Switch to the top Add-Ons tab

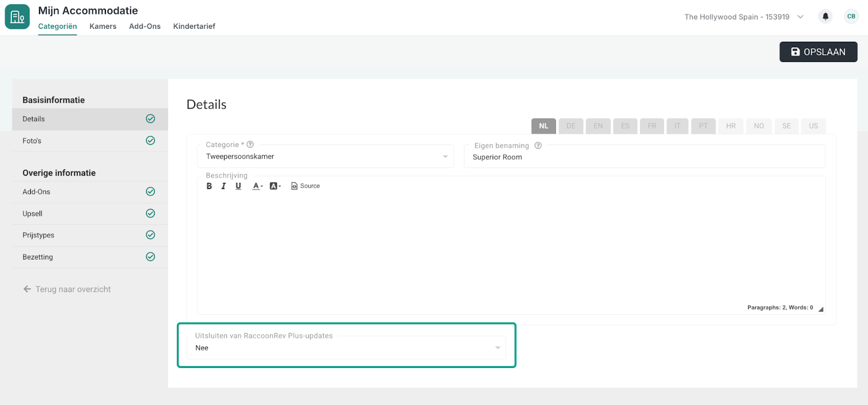point(145,26)
